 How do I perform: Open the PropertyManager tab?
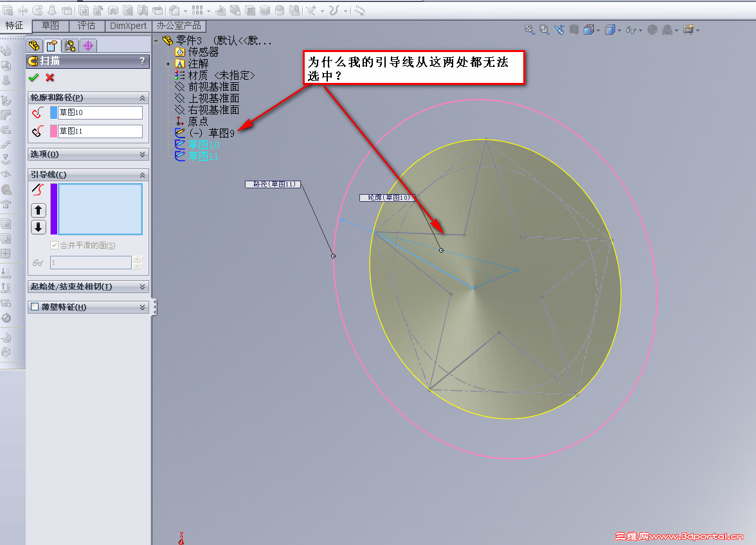(52, 46)
